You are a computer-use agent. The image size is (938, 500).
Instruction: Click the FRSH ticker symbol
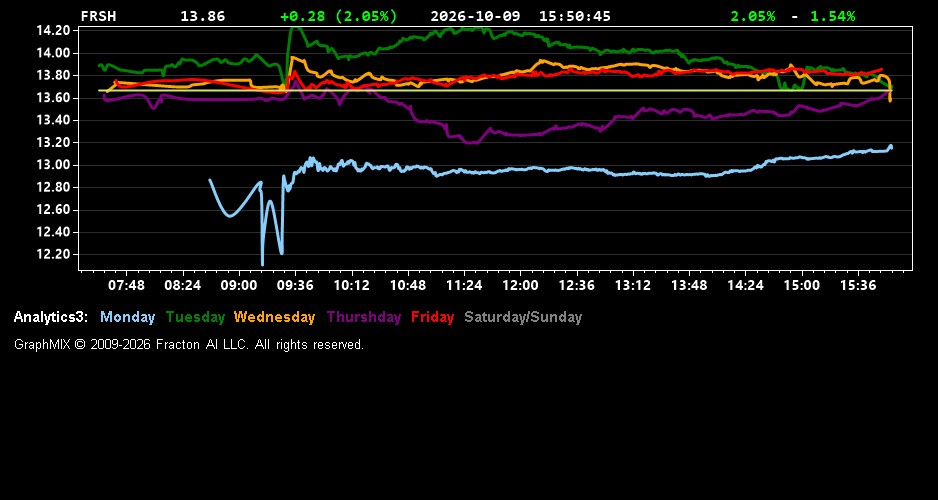click(98, 17)
